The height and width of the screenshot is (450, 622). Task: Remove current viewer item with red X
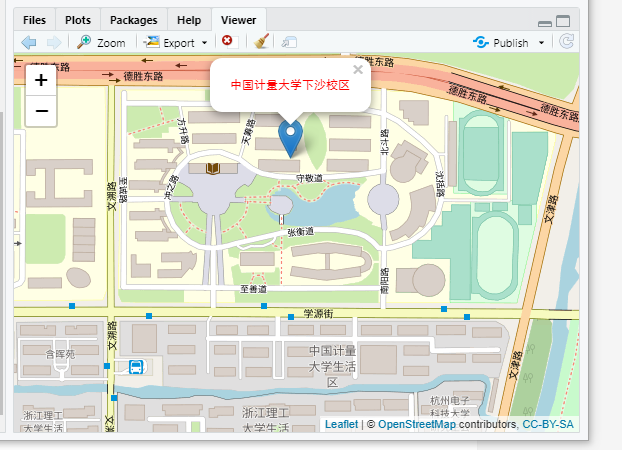click(x=227, y=40)
